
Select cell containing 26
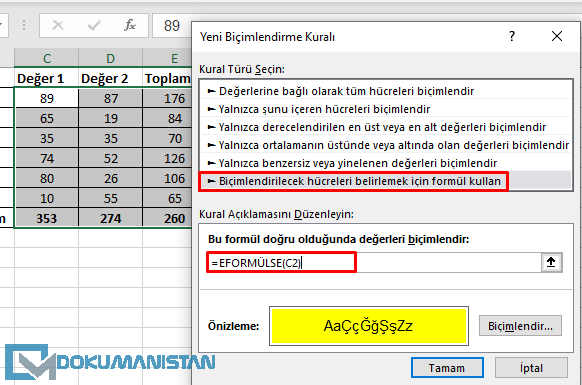[111, 179]
